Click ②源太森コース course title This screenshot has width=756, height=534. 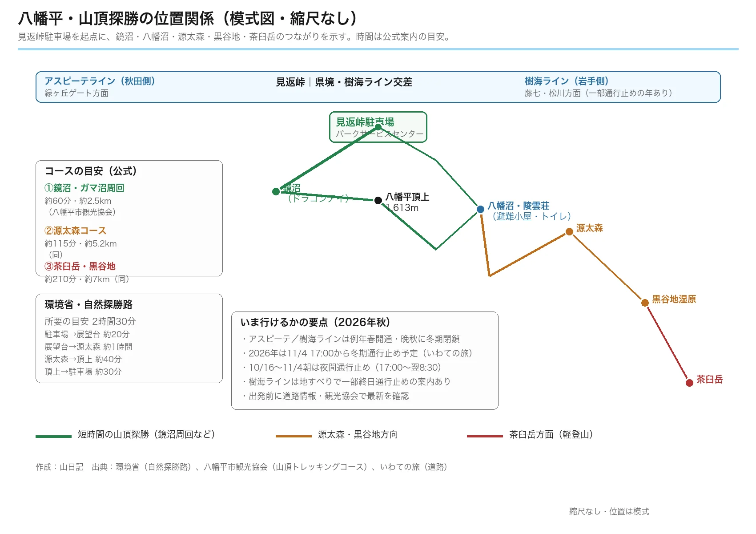76,231
